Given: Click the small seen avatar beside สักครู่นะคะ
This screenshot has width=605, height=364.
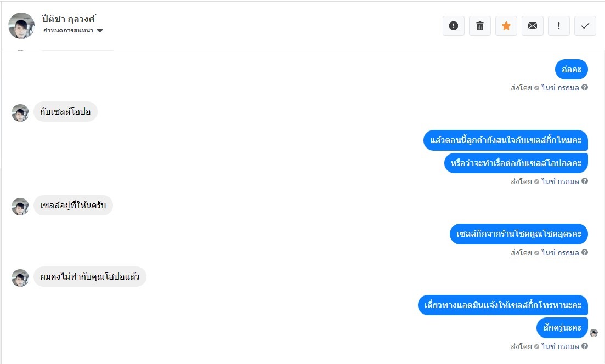Looking at the screenshot, I should pos(593,333).
